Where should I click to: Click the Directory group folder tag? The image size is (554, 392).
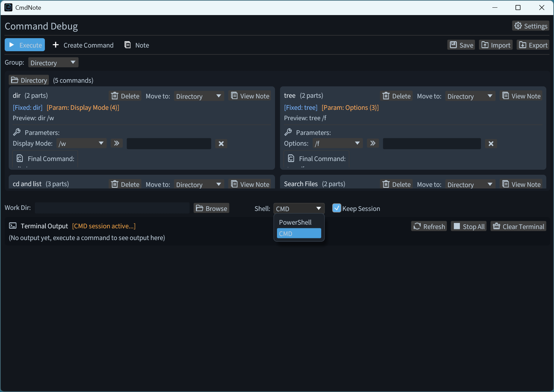[x=29, y=80]
